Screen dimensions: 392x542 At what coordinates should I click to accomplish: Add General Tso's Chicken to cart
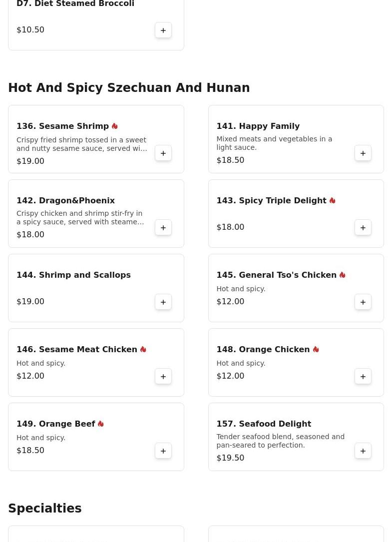pos(363,302)
